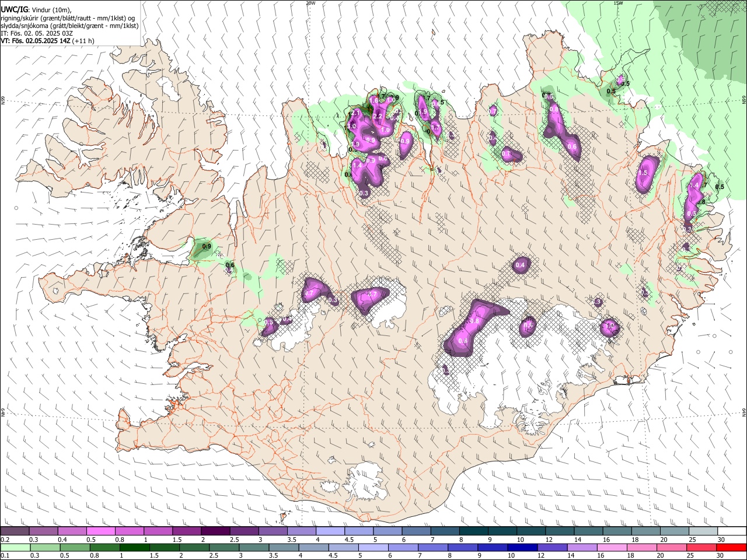Click the white swatch above 30 in purple row
The width and height of the screenshot is (747, 560).
coord(732,531)
